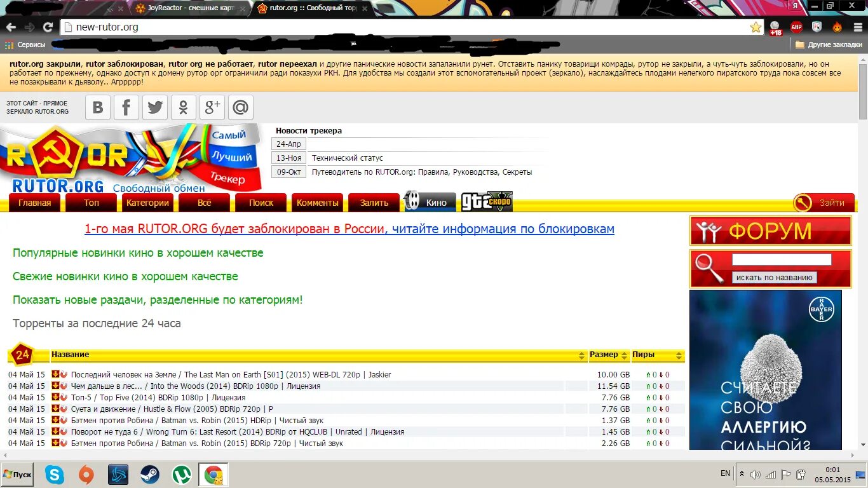Share via the Facebook icon

[x=126, y=107]
